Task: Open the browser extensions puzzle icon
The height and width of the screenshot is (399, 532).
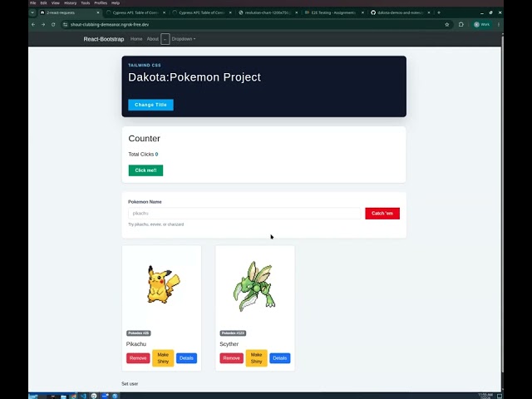Action: [x=461, y=24]
